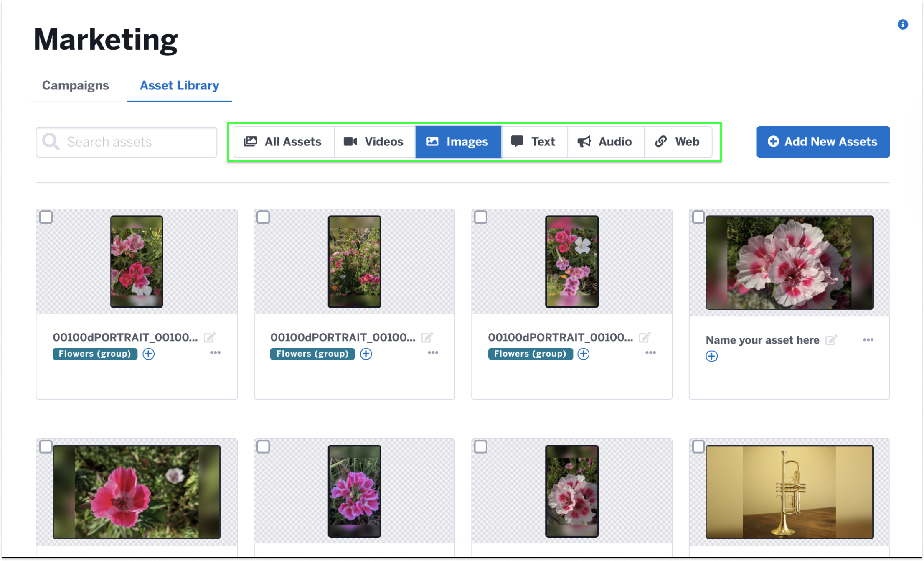Open more options on second portrait asset card
This screenshot has height=561, width=924.
[433, 353]
